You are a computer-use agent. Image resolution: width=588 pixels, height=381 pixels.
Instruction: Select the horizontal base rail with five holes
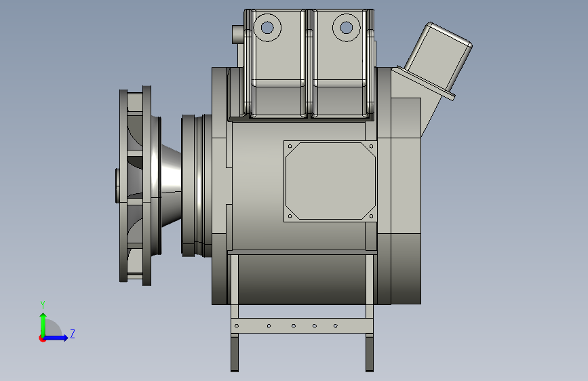302,326
